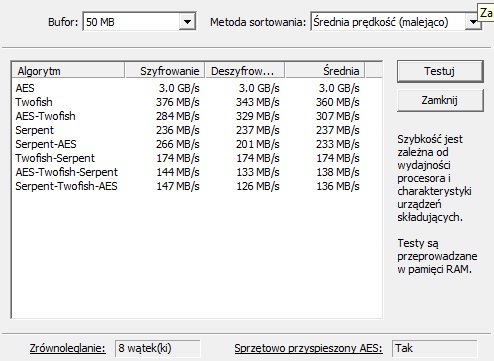This screenshot has width=494, height=361.
Task: Click the Deszyfrow... column header
Action: pos(245,71)
